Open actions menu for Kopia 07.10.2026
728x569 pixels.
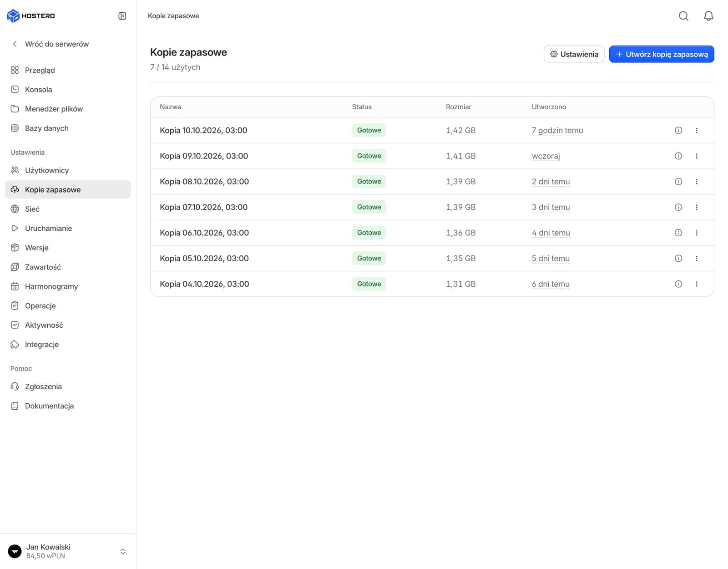click(x=697, y=207)
